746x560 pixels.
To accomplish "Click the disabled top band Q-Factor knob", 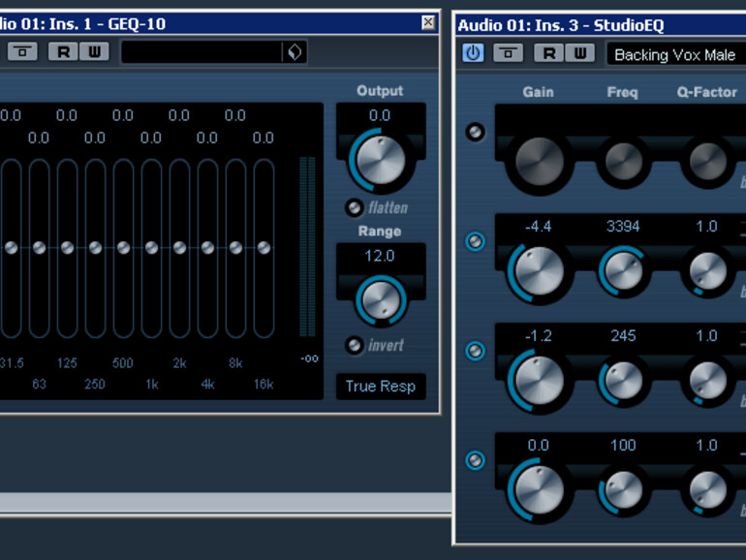I will [x=708, y=162].
